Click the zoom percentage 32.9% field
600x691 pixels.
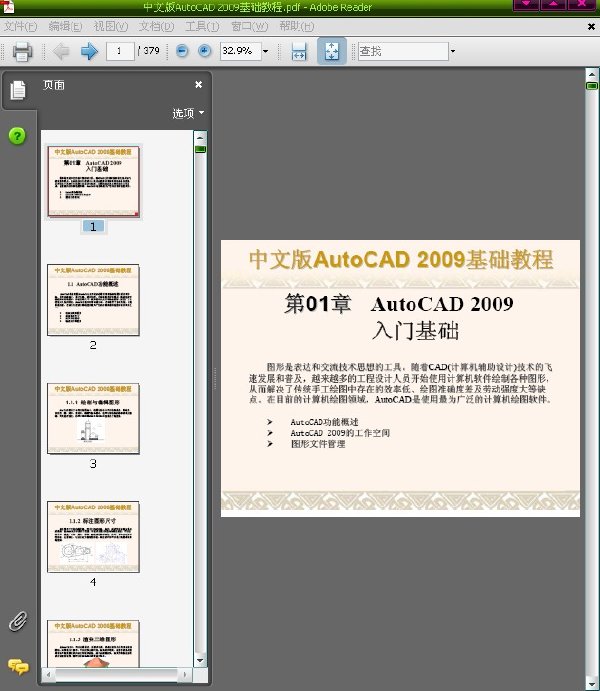click(x=241, y=51)
